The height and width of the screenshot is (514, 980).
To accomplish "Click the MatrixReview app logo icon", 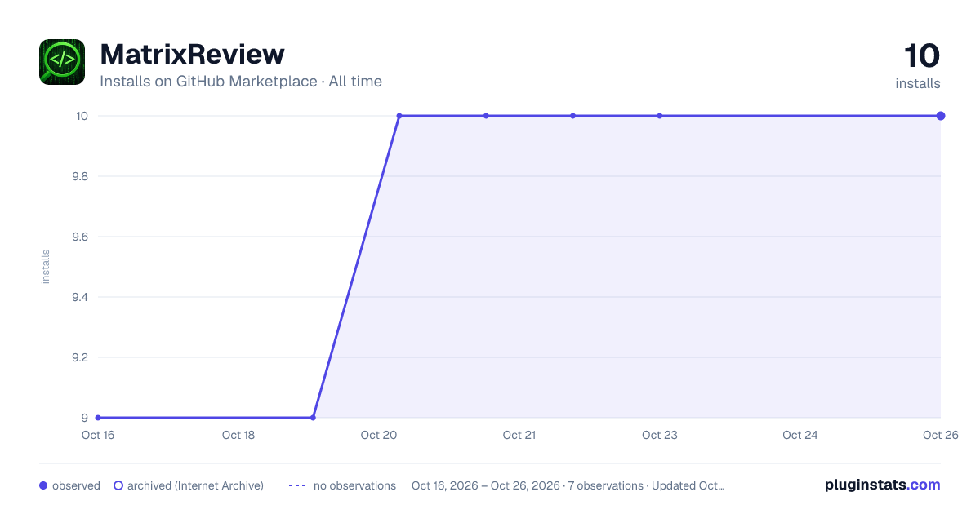I will tap(62, 62).
